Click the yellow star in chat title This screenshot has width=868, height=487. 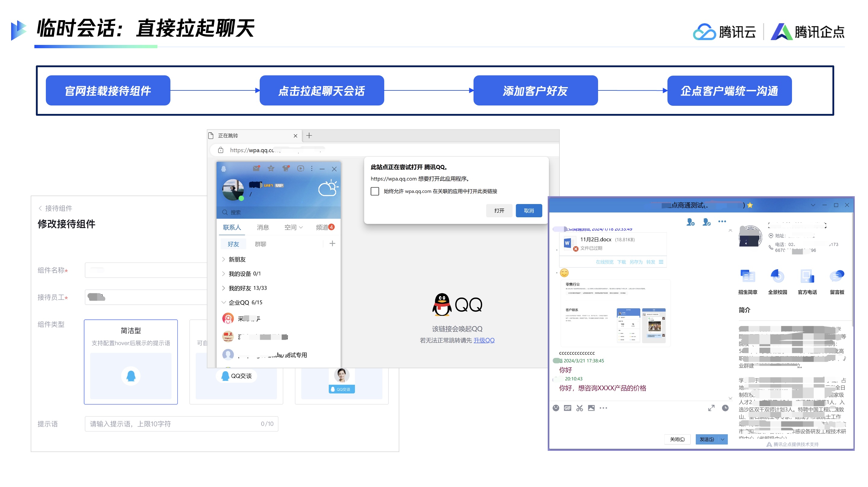(x=750, y=205)
